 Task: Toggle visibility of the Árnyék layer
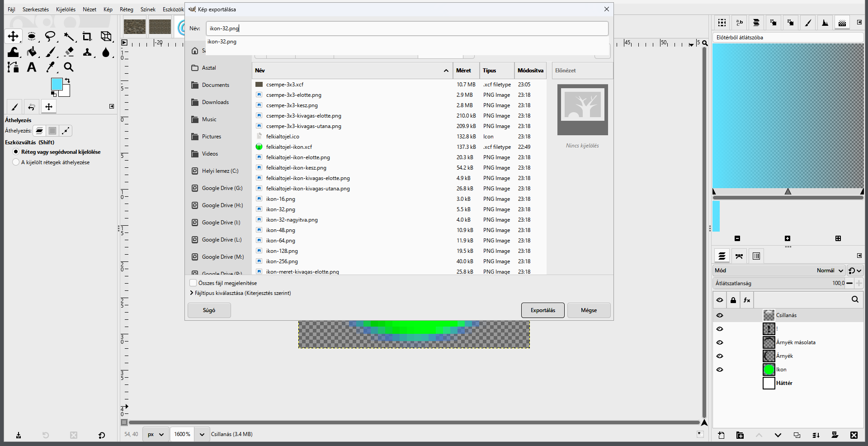pos(720,356)
